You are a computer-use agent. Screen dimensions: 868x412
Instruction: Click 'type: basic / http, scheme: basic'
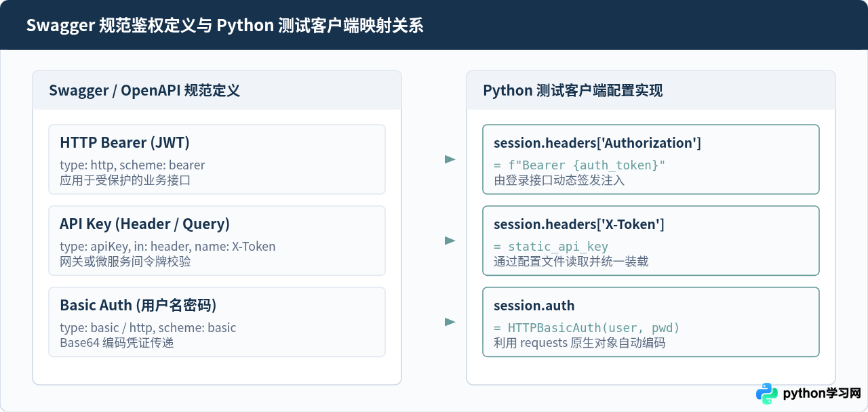[148, 328]
